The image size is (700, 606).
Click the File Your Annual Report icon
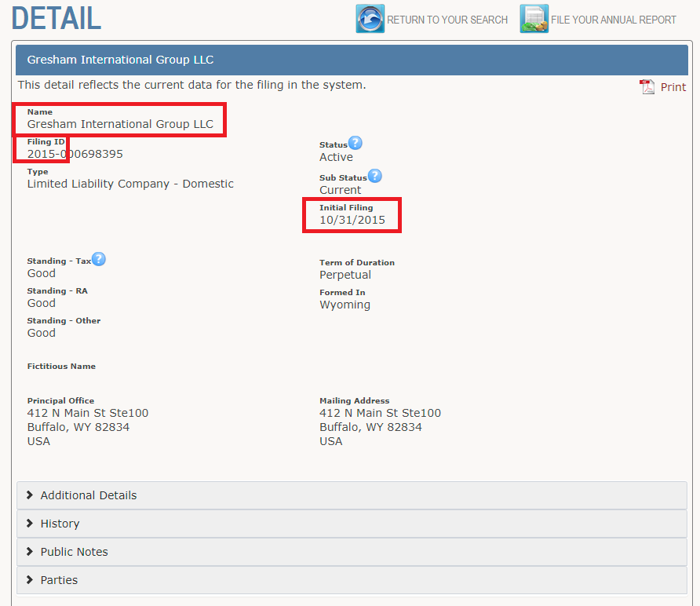pos(534,20)
